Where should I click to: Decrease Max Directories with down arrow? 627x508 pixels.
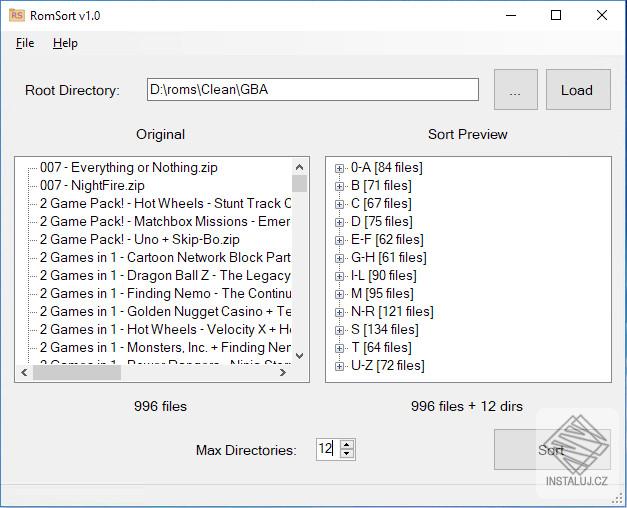(x=347, y=454)
